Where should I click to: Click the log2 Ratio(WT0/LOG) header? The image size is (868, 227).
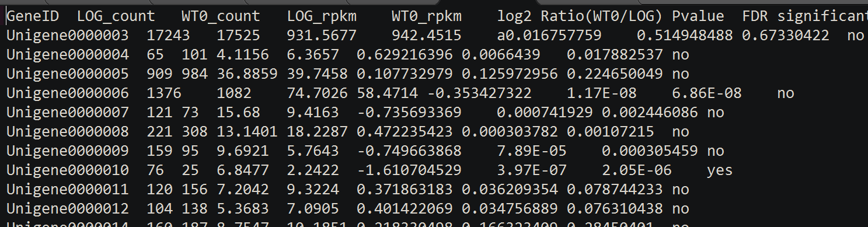581,16
